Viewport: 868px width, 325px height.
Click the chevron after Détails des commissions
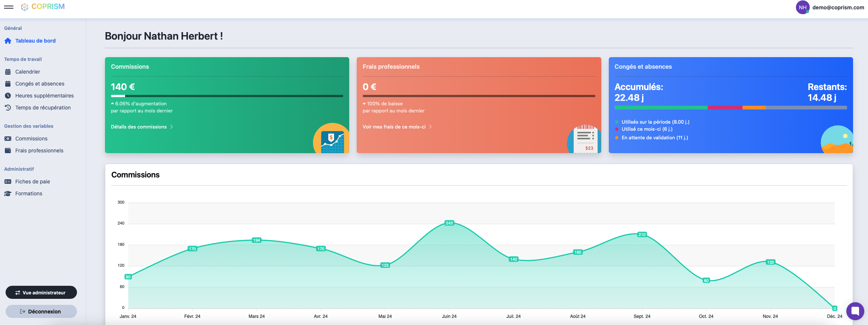[x=171, y=127]
